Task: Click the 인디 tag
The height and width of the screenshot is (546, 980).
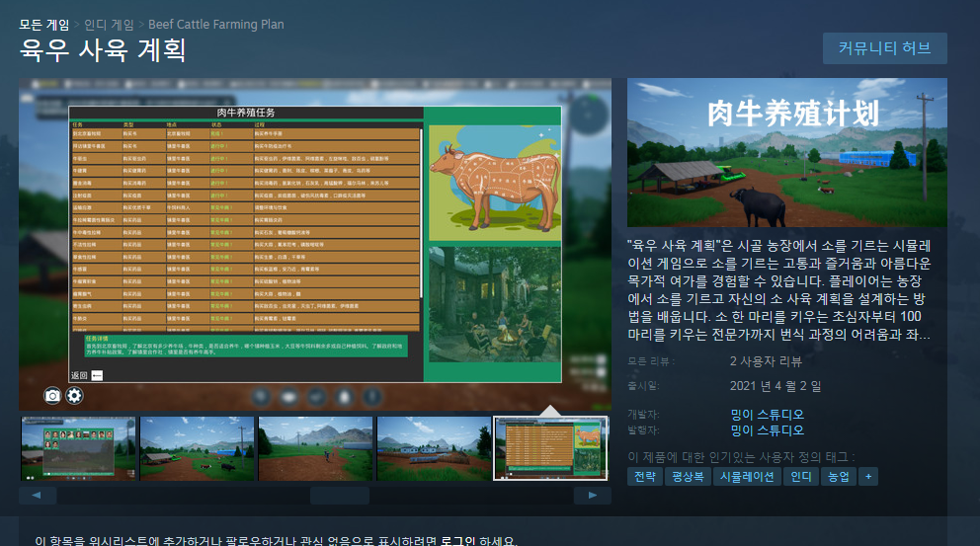Action: (x=800, y=477)
